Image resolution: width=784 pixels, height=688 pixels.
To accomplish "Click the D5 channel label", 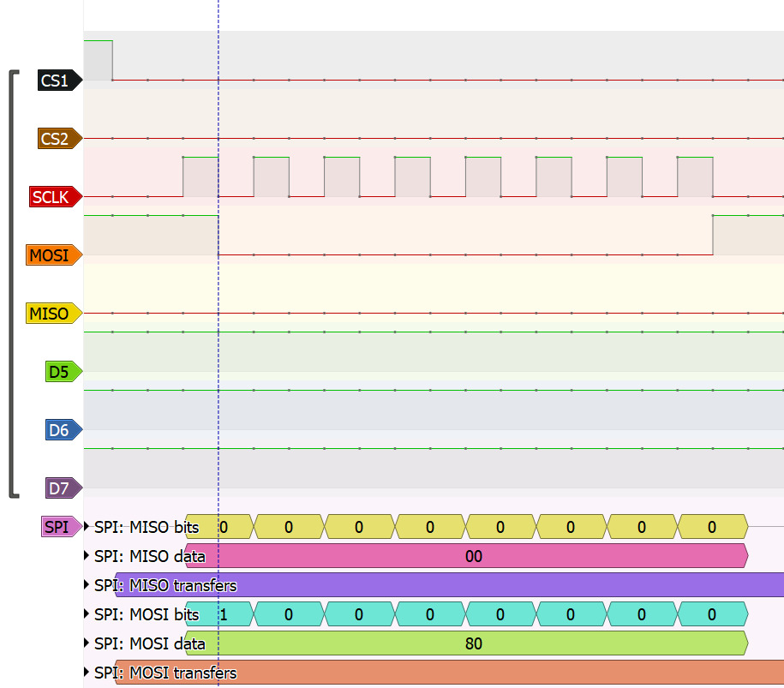I will point(63,372).
